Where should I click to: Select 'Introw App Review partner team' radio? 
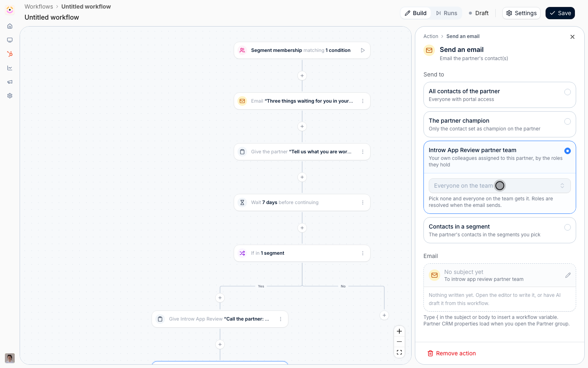click(x=568, y=151)
